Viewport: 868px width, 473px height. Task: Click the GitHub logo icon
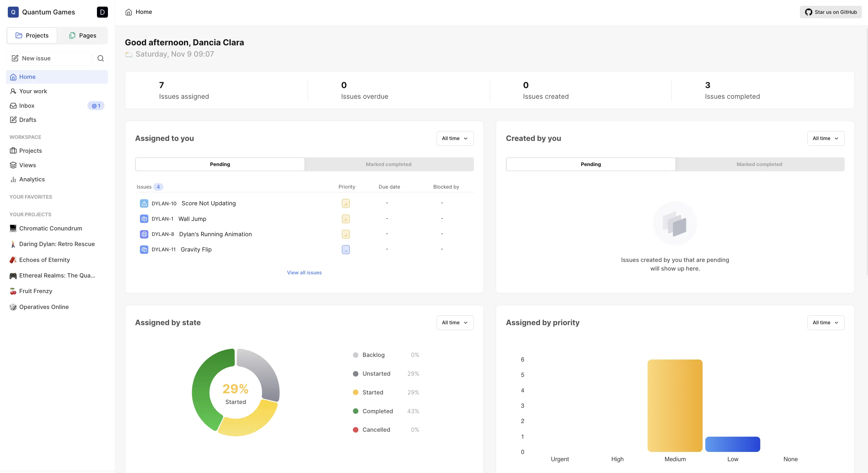pyautogui.click(x=808, y=12)
